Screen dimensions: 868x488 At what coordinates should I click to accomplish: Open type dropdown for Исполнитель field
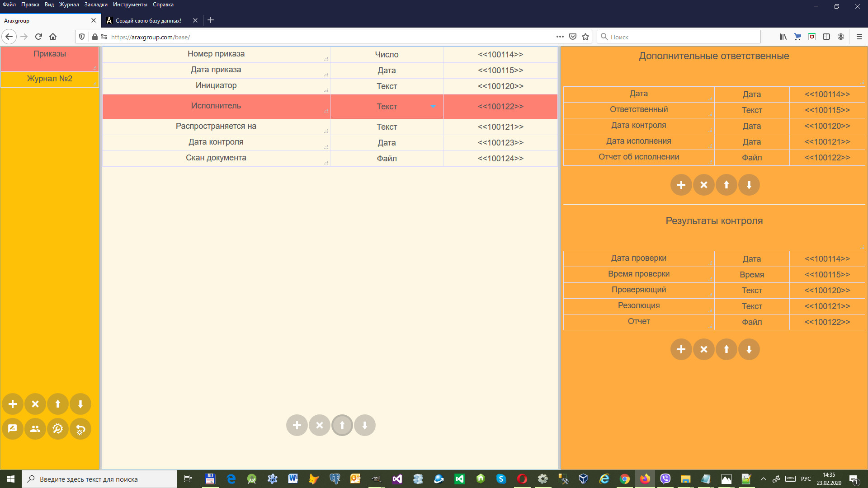[x=433, y=107]
